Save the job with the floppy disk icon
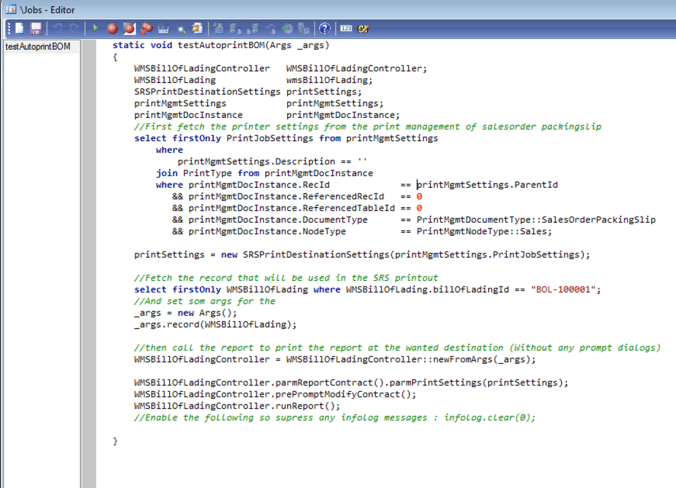The image size is (676, 488). [x=35, y=29]
